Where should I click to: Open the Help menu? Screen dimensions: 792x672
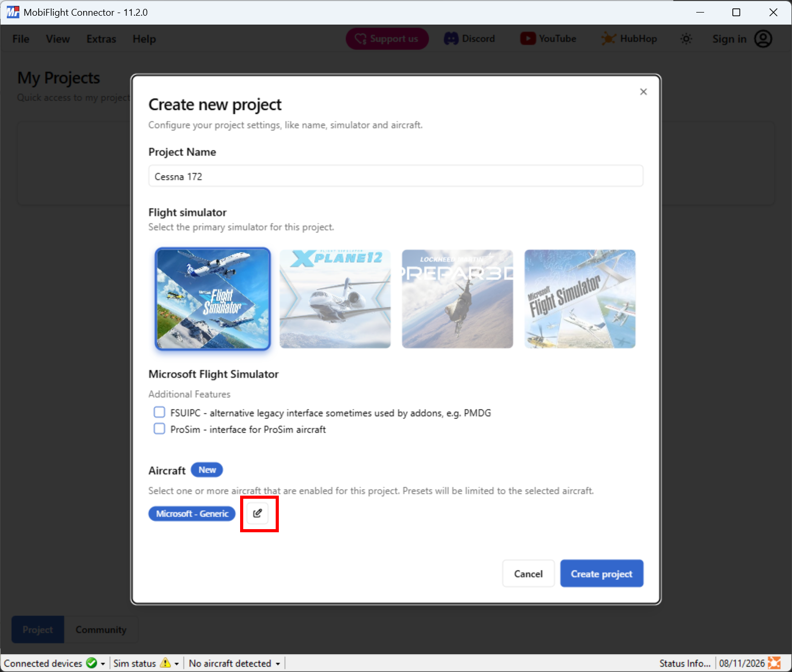coord(144,39)
